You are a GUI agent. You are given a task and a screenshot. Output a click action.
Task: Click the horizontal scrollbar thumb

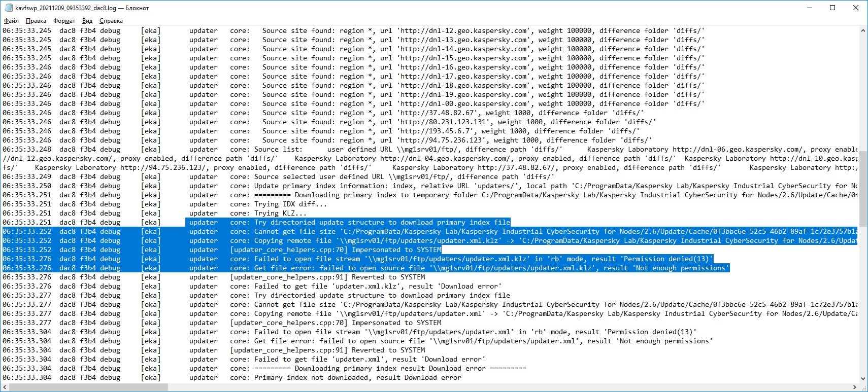(x=88, y=387)
